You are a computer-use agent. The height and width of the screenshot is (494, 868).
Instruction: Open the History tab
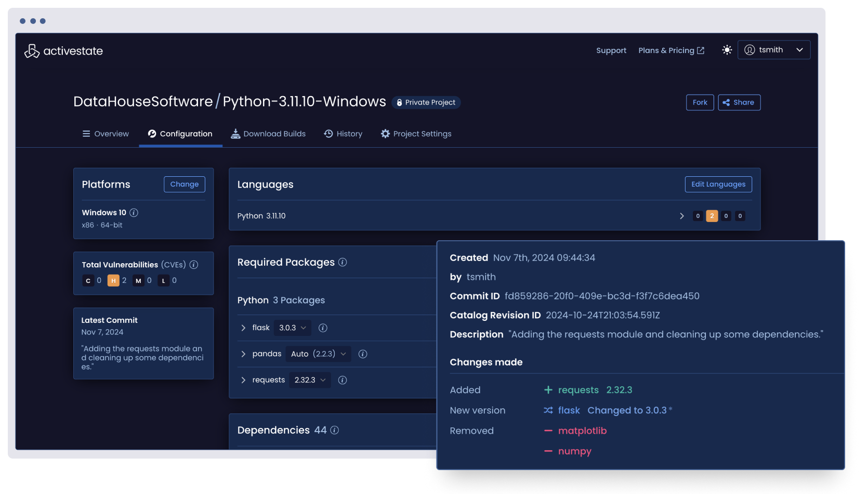[x=343, y=134]
